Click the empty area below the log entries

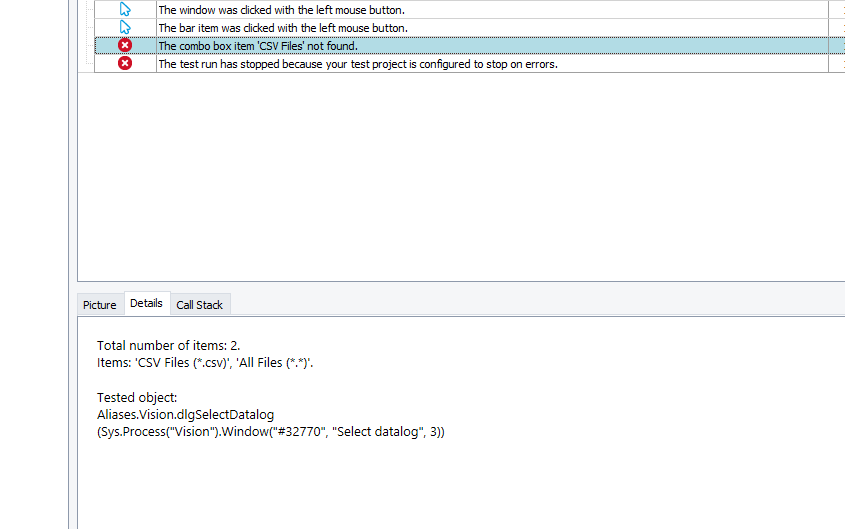[450, 180]
